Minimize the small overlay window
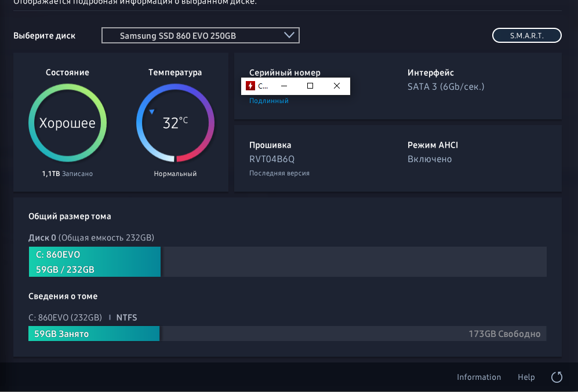The image size is (578, 392). pos(284,86)
